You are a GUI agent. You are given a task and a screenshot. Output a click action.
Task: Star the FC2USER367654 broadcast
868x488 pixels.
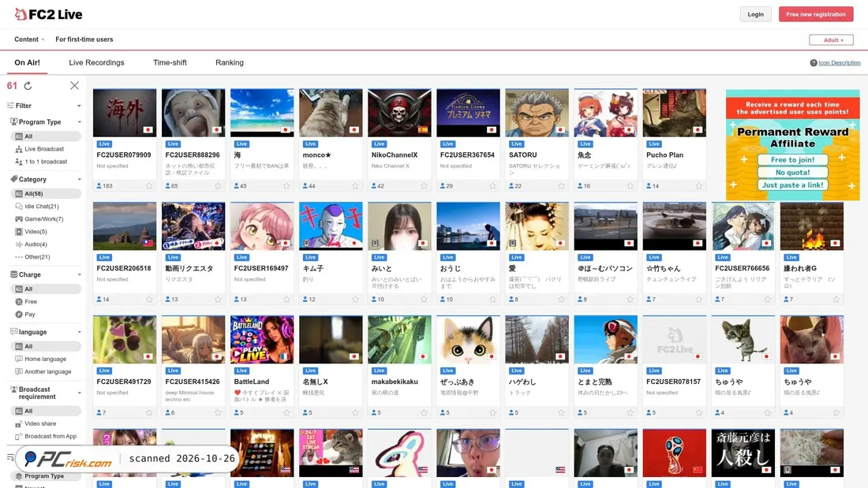coord(492,186)
